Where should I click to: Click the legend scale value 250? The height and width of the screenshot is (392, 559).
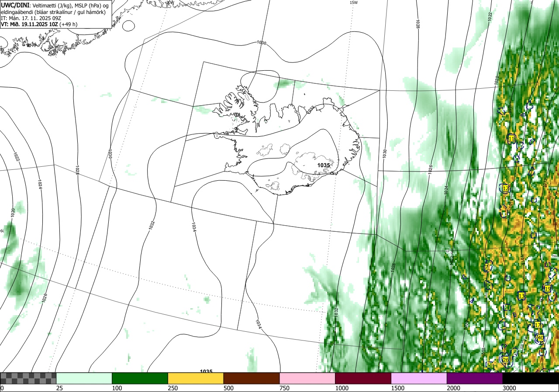(173, 388)
